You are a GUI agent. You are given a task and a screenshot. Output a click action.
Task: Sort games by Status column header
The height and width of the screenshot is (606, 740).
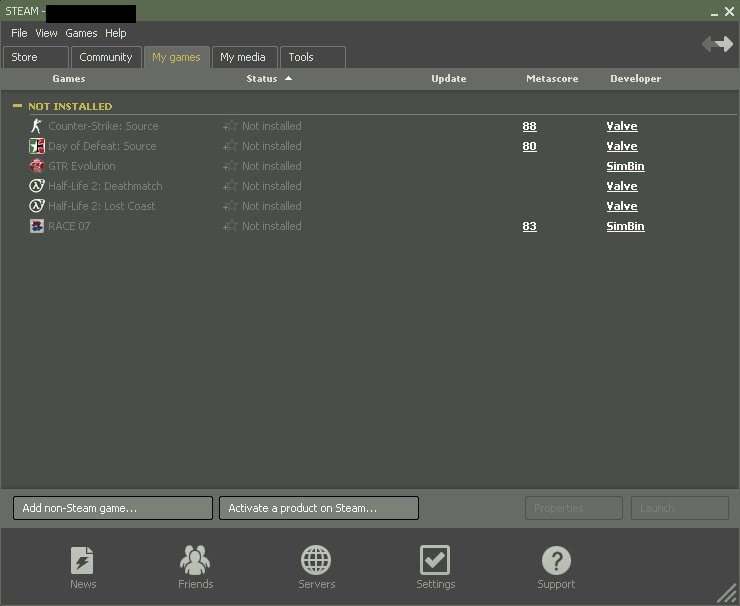[261, 79]
